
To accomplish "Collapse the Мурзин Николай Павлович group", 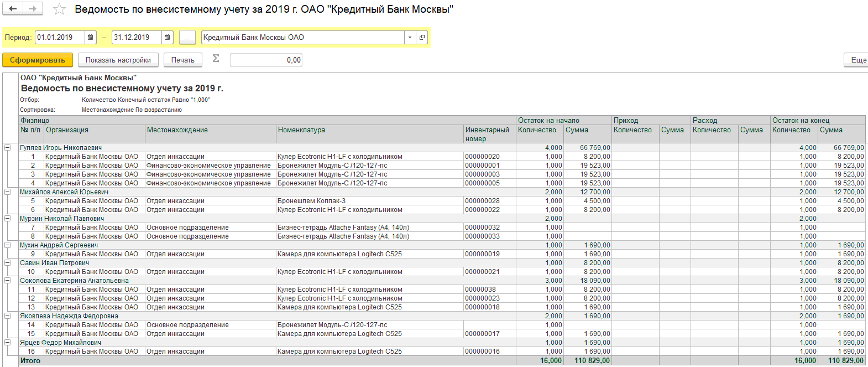I will pos(8,219).
